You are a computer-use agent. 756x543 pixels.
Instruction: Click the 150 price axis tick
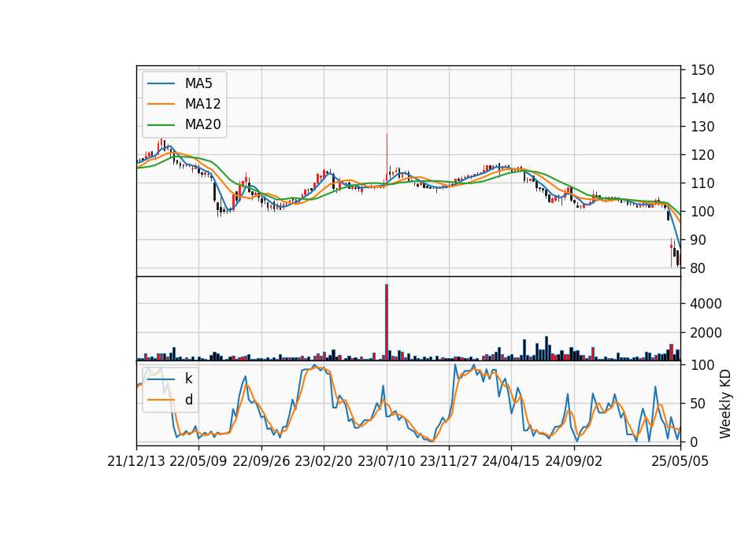click(x=702, y=70)
